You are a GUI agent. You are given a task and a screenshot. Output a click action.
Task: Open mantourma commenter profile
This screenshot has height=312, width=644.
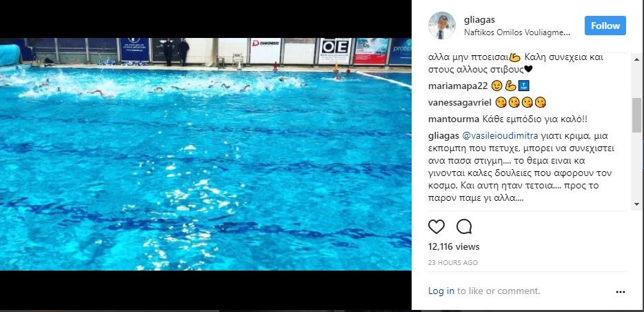point(454,119)
